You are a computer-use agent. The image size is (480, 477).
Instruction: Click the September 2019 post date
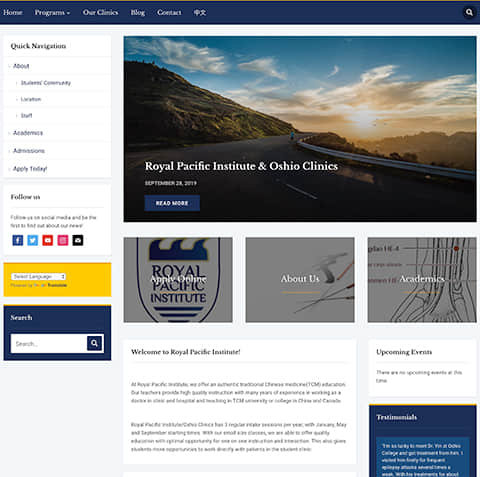(x=170, y=183)
